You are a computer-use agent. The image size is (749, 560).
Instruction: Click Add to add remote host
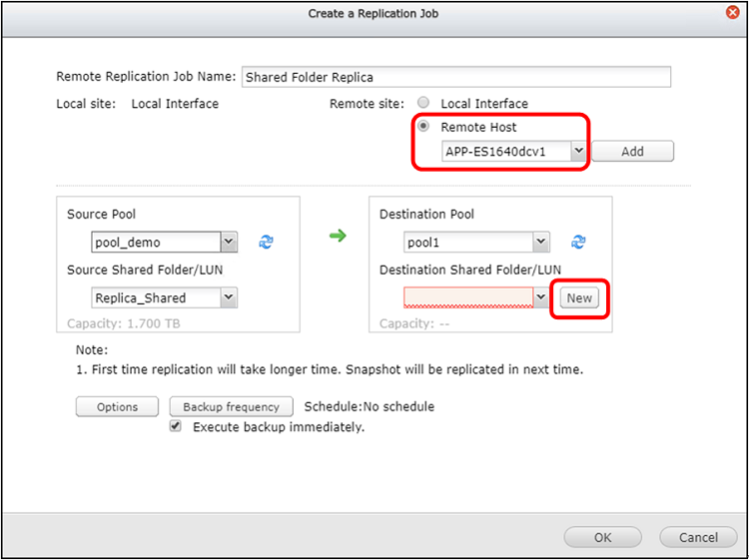pyautogui.click(x=632, y=152)
